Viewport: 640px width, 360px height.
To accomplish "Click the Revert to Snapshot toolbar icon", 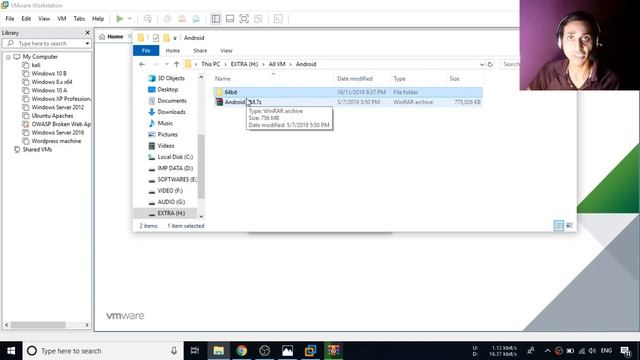I will click(x=182, y=19).
